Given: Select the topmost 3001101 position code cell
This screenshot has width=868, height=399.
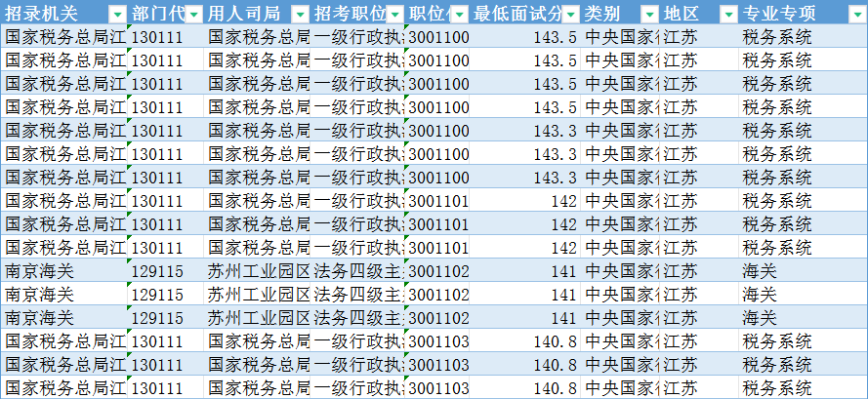Looking at the screenshot, I should (x=437, y=201).
